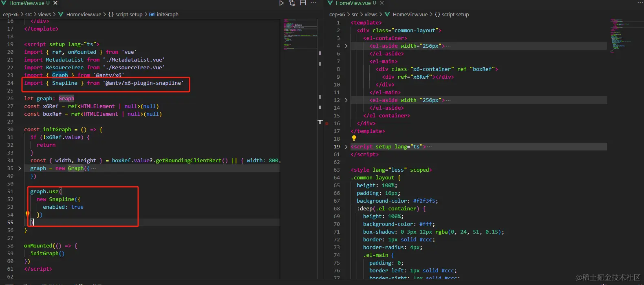Image resolution: width=644 pixels, height=285 pixels.
Task: Click the 'let graph: Graph' declaration on line 26
Action: point(49,99)
